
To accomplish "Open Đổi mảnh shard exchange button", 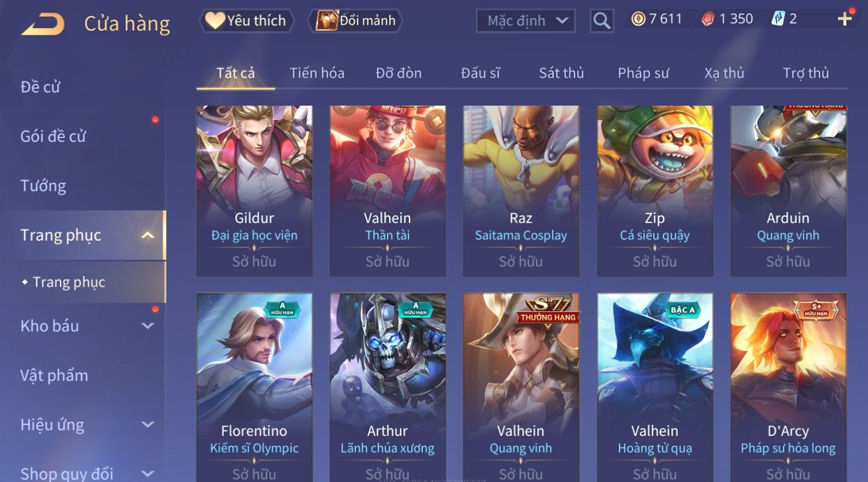I will pos(355,21).
